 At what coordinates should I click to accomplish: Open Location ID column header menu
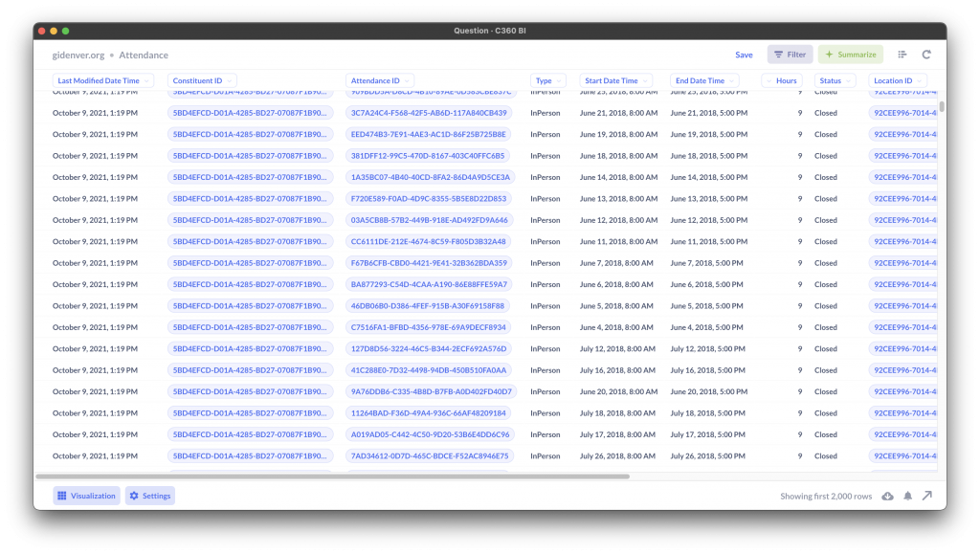click(898, 80)
